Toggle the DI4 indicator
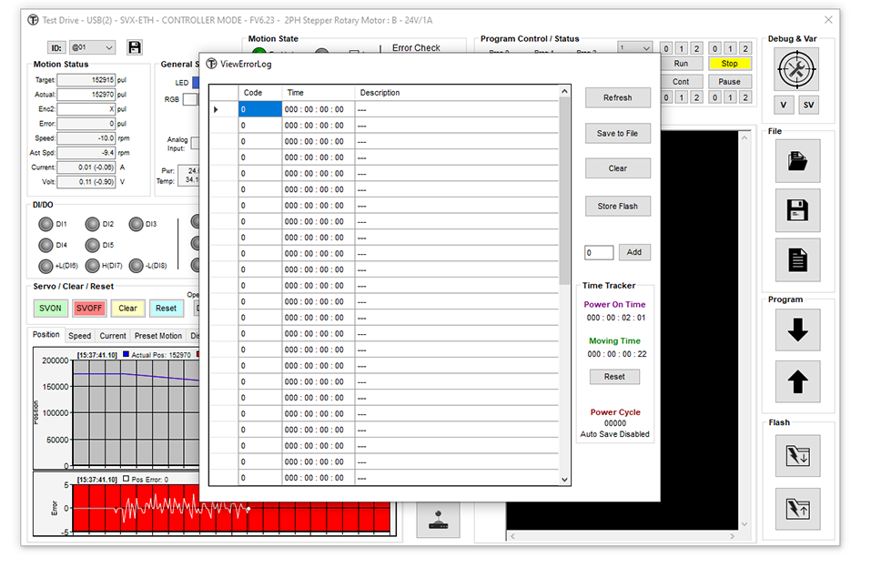Screen dimensions: 881x588 (46, 245)
